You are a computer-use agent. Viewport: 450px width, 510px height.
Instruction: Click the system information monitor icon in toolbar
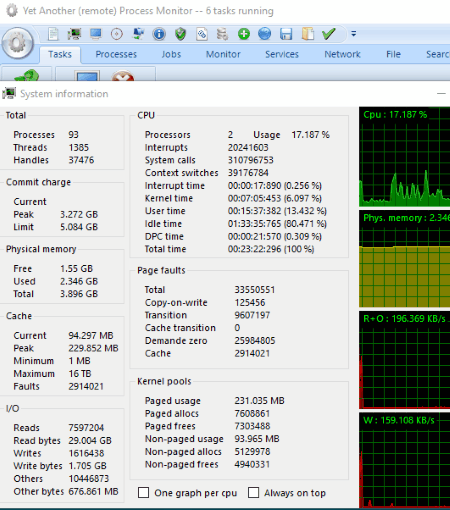(74, 34)
